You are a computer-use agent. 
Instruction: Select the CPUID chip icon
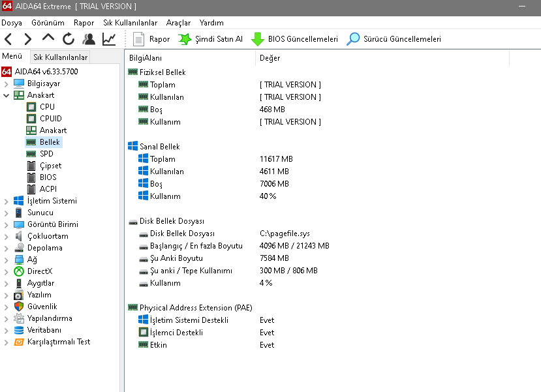(31, 119)
